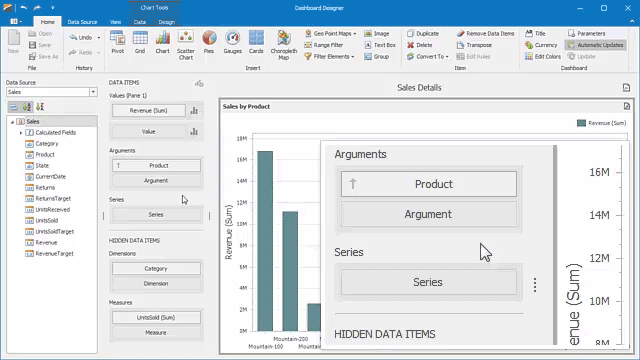
Task: Click the Revenue (Sum) legend color swatch
Action: click(581, 123)
